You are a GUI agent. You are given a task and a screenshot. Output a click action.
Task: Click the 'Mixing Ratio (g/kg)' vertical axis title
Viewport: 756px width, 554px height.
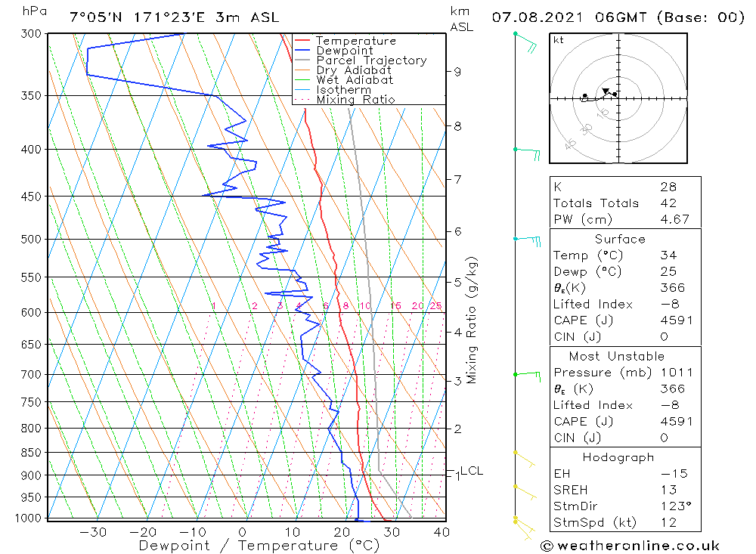pos(472,320)
